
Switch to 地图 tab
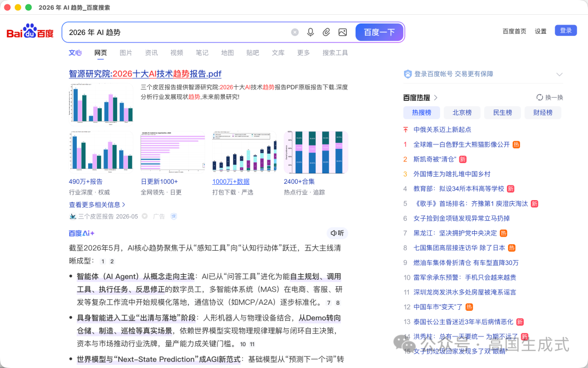[x=227, y=52]
